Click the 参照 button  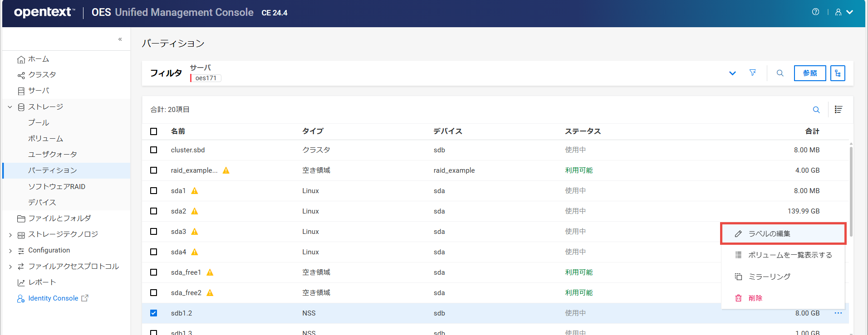[809, 73]
